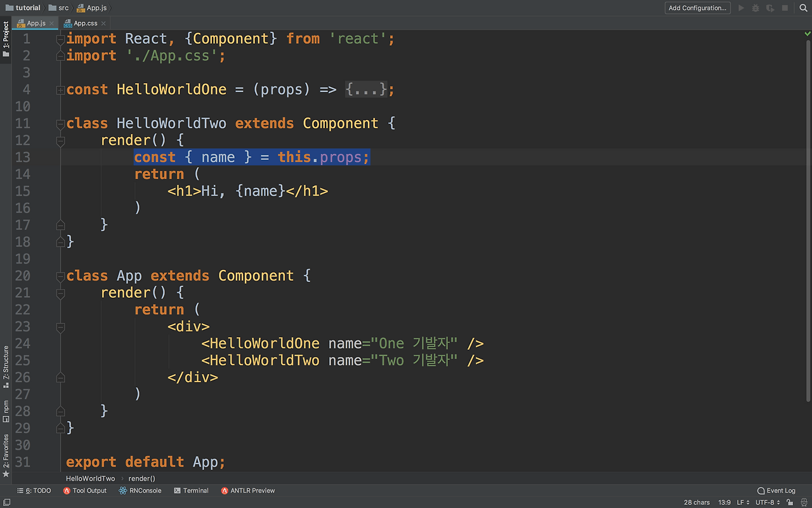
Task: Click HelloWorldTwo in the bottom breadcrumb
Action: click(91, 479)
